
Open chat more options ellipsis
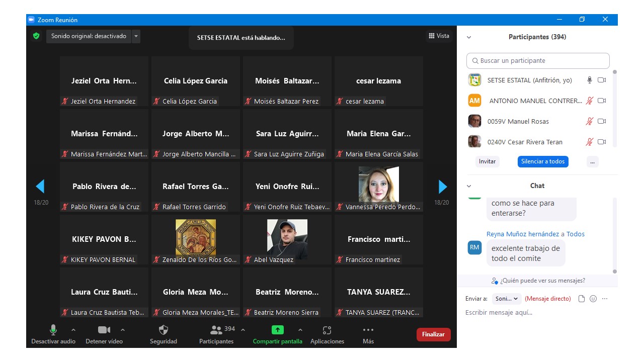click(605, 299)
